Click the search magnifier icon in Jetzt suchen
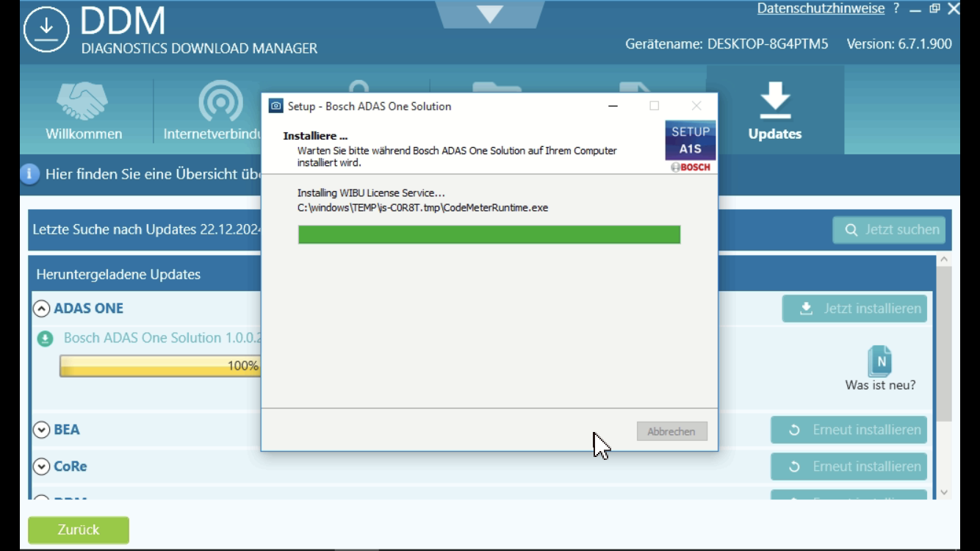 [x=851, y=230]
